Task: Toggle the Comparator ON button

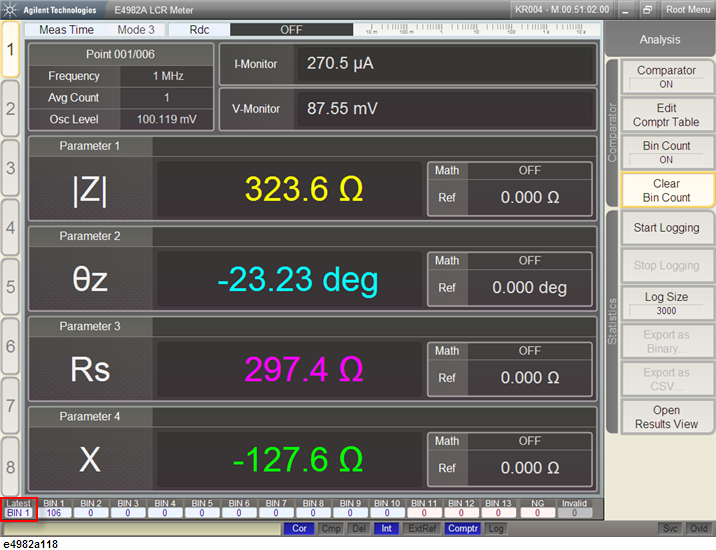Action: [666, 77]
